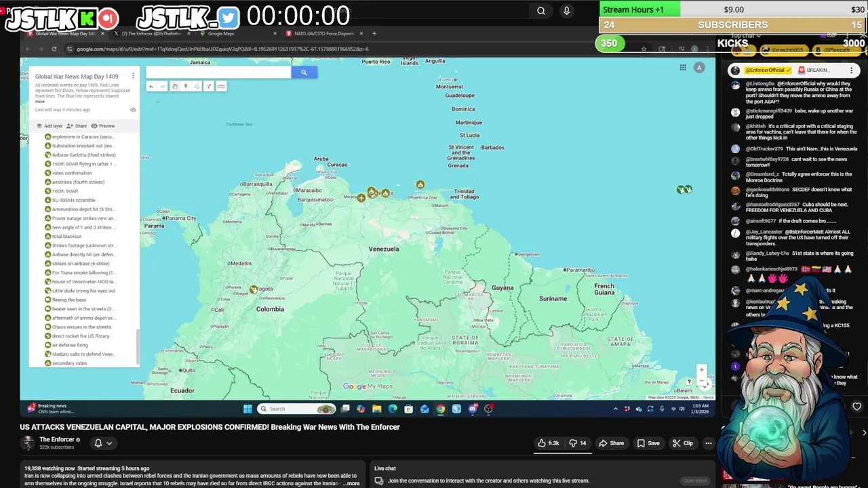This screenshot has width=868, height=488.
Task: Click the cloud saved status icon
Action: click(x=133, y=110)
